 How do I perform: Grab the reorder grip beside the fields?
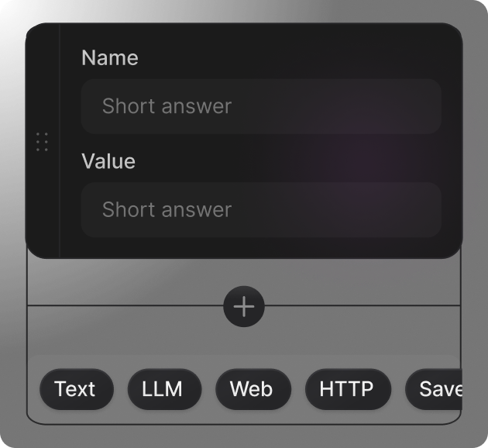42,142
